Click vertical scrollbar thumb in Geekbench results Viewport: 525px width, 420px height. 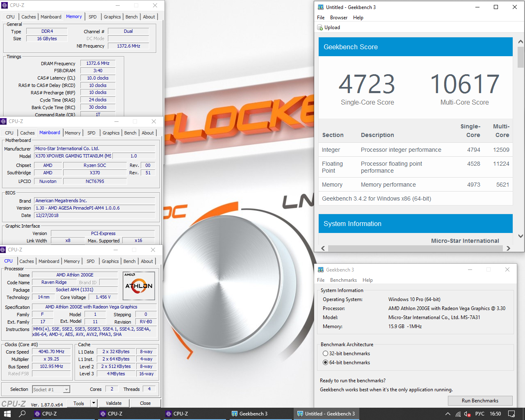[520, 57]
